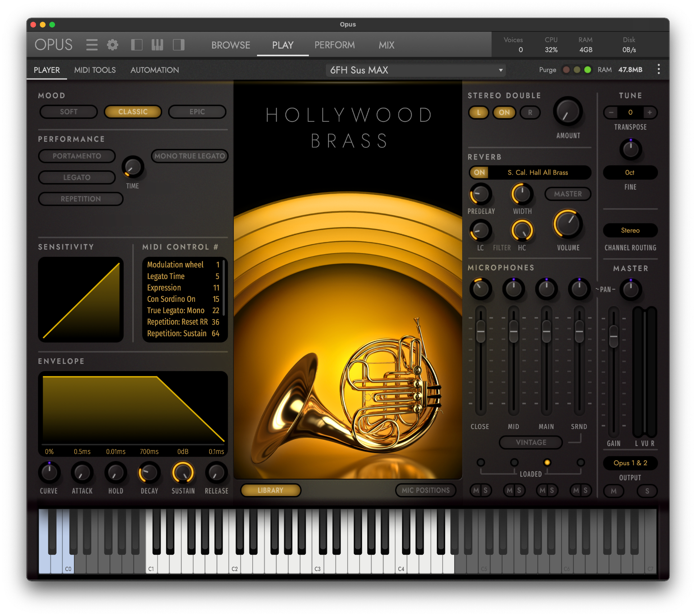Open the three-dot instrument options menu
Screen dimensions: 696x616
coord(658,69)
